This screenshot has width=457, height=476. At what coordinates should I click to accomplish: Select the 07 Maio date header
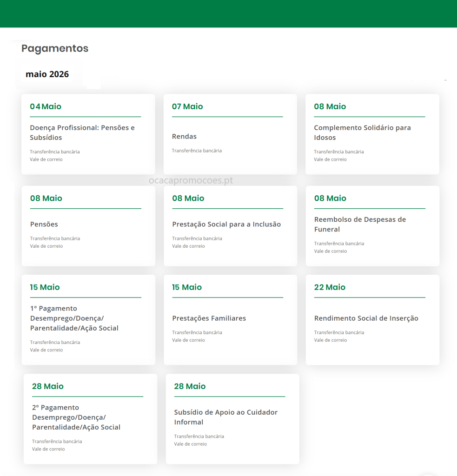point(187,106)
